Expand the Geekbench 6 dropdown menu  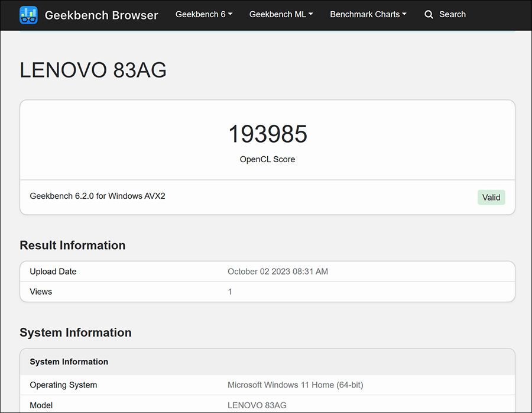coord(203,14)
